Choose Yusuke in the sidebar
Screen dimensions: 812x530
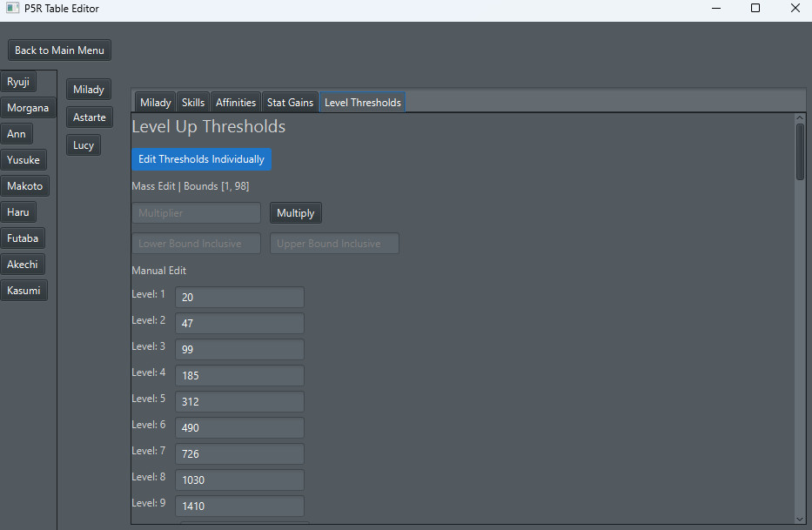click(23, 160)
